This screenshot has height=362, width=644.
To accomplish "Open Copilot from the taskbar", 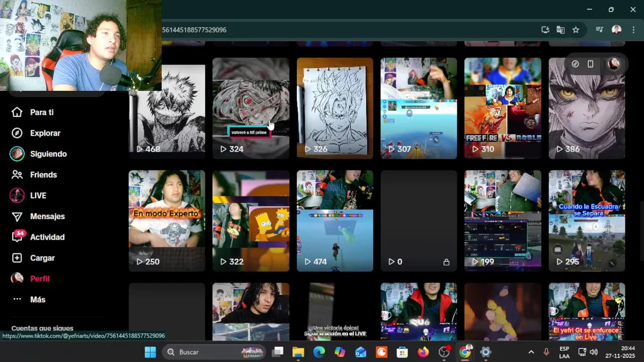I will pos(340,352).
